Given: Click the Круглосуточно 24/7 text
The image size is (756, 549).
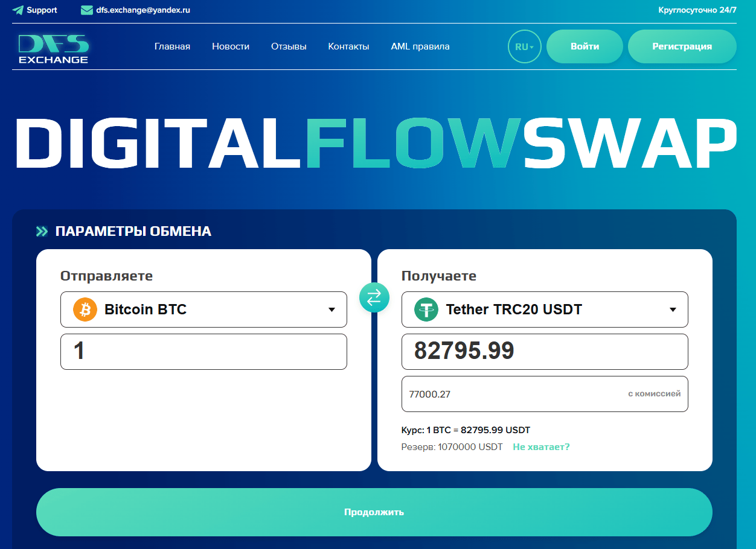Looking at the screenshot, I should [697, 10].
